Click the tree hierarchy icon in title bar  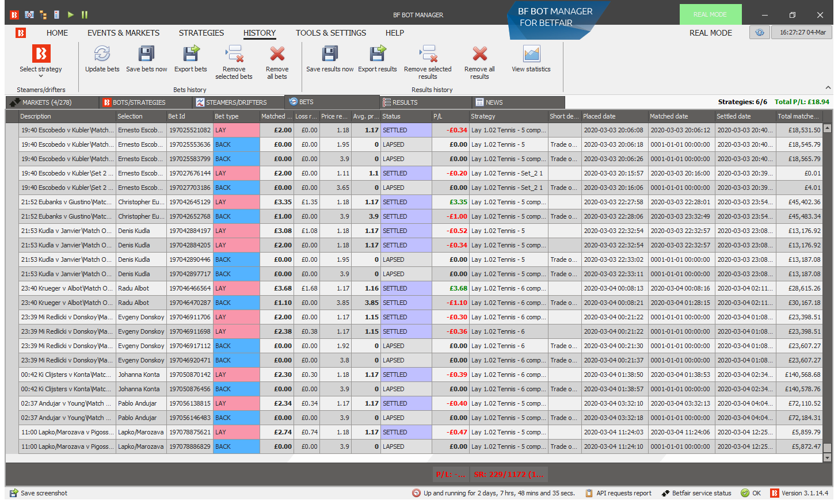(x=44, y=14)
